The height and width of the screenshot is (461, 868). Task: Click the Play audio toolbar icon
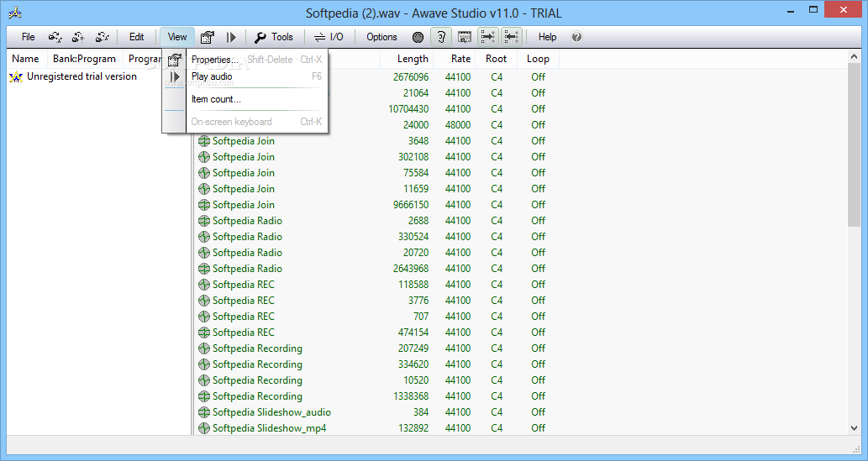click(x=231, y=37)
